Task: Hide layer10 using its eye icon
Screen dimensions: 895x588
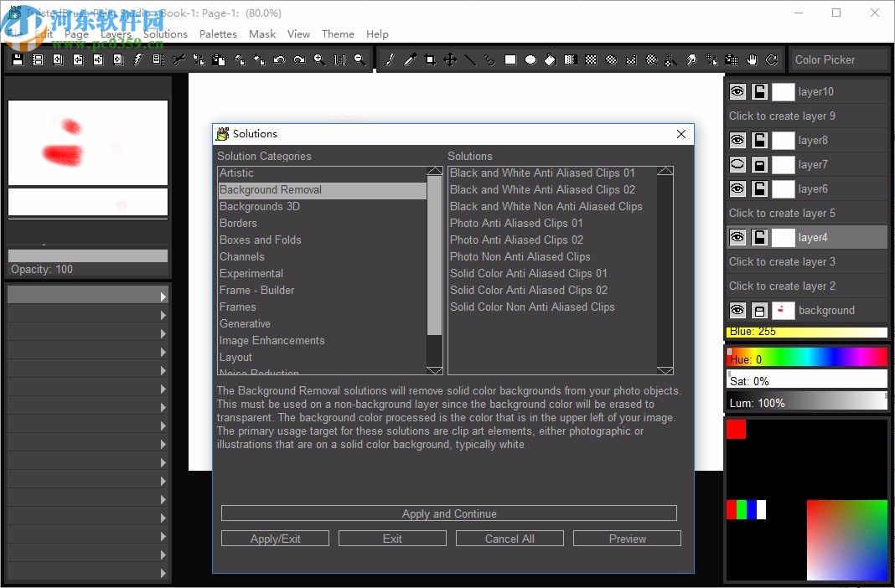Action: point(737,92)
